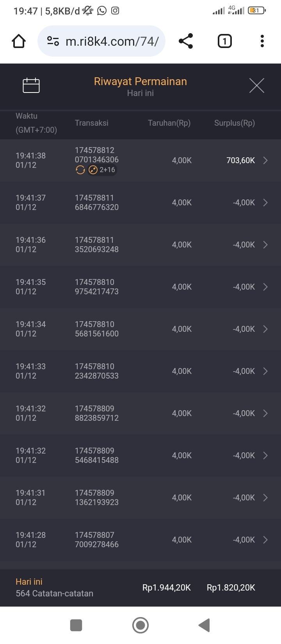Select transaction 174578810 5681561600
The width and height of the screenshot is (281, 644).
pyautogui.click(x=97, y=329)
